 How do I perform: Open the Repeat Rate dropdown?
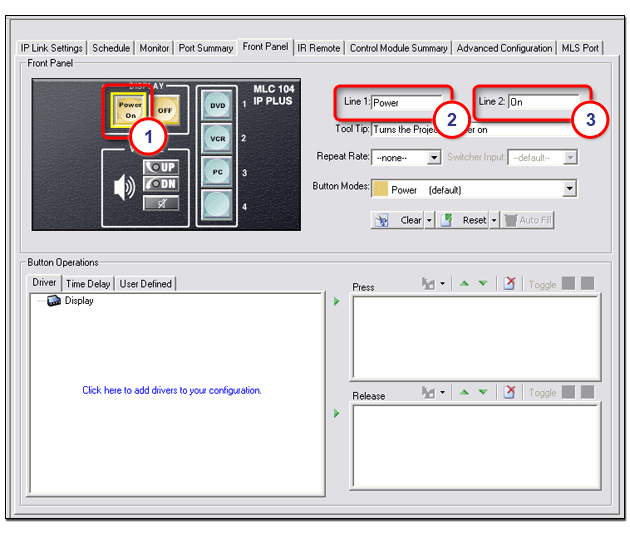434,157
